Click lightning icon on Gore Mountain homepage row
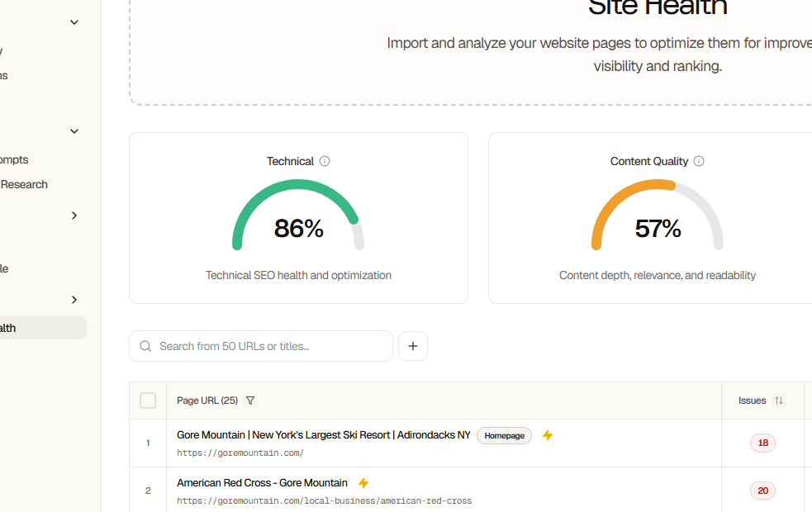 pos(548,435)
